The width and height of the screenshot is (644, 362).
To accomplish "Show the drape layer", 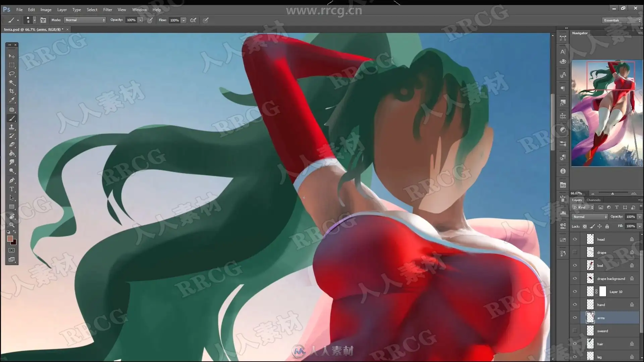I will click(575, 252).
